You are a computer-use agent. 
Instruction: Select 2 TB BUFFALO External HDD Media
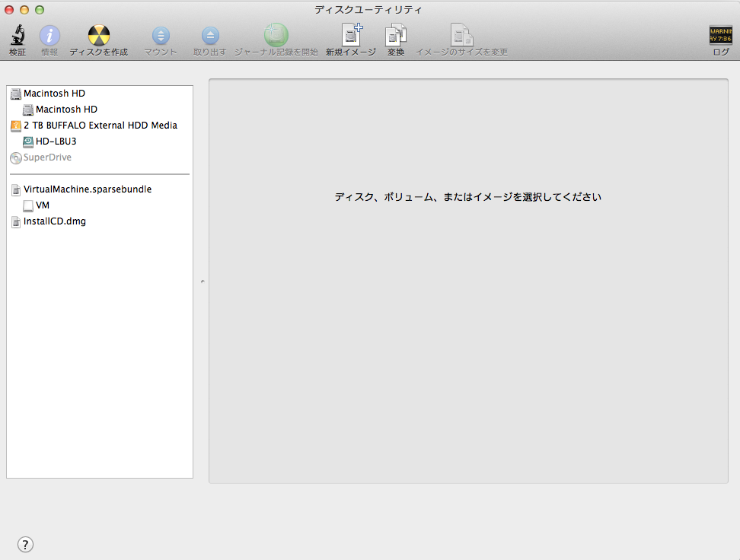100,126
